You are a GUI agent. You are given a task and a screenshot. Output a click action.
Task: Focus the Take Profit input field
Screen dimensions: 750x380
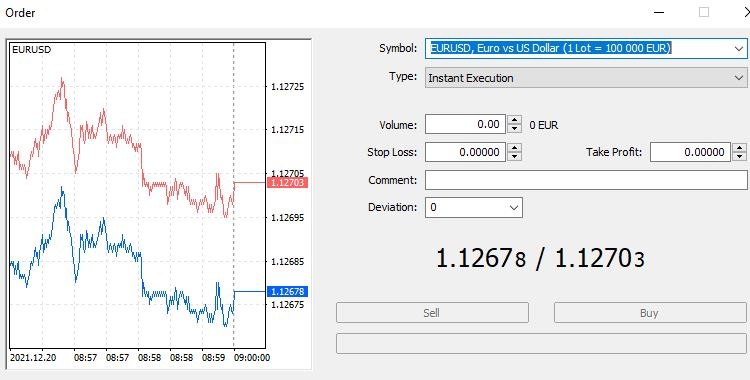(690, 152)
